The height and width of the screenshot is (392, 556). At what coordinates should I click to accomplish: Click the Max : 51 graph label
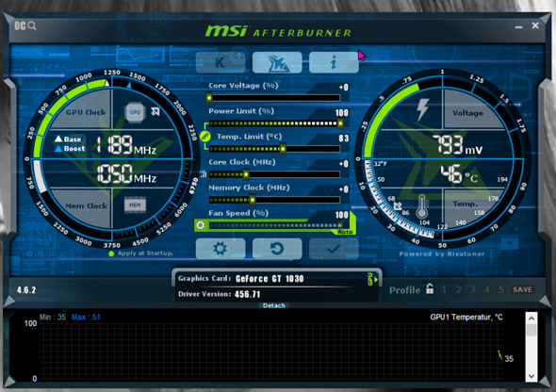86,317
